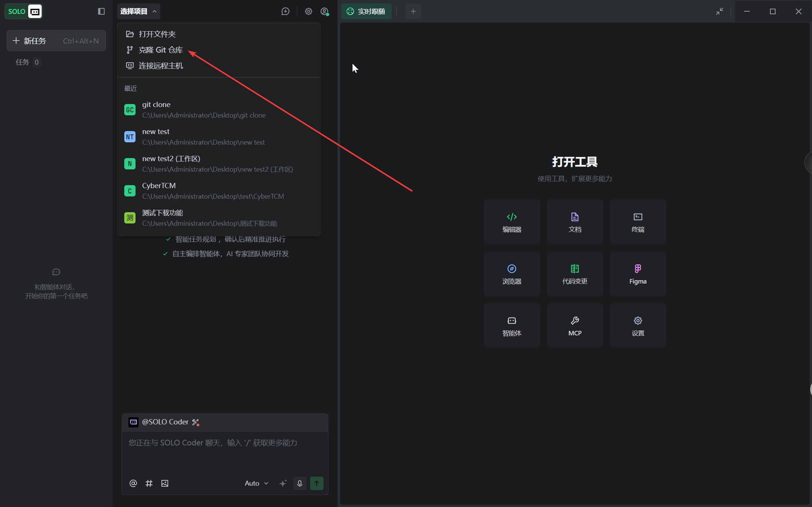Open the 编辑器 (Editor) tool tile
This screenshot has width=812, height=507.
[x=512, y=222]
